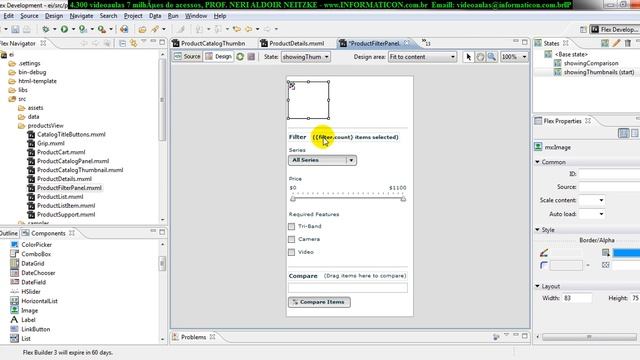Check the Video checkbox
The width and height of the screenshot is (640, 360).
click(x=291, y=252)
